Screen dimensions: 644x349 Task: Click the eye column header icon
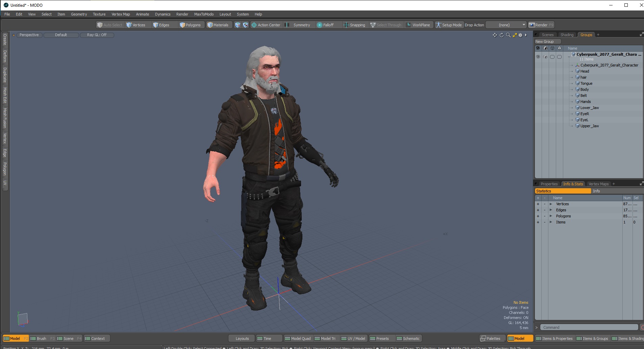point(538,48)
